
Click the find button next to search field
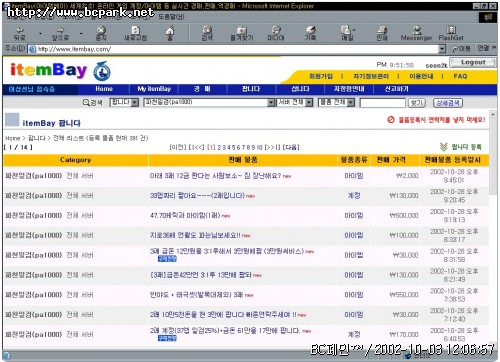[x=417, y=103]
